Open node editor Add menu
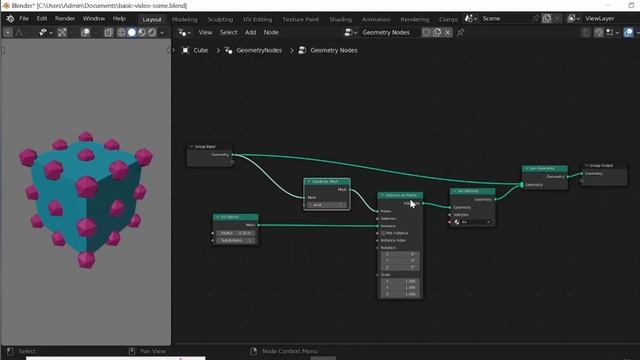Viewport: 640px width, 360px height. tap(251, 32)
